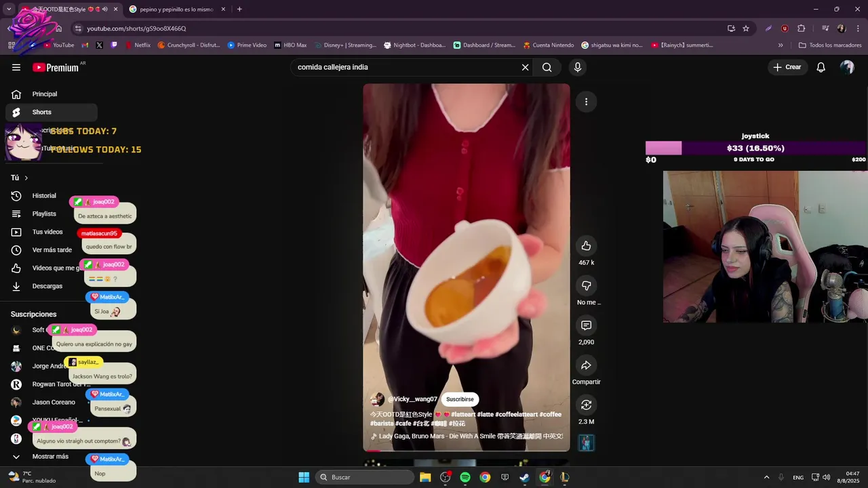Image resolution: width=868 pixels, height=488 pixels.
Task: Bookmark this page with the star
Action: (746, 28)
